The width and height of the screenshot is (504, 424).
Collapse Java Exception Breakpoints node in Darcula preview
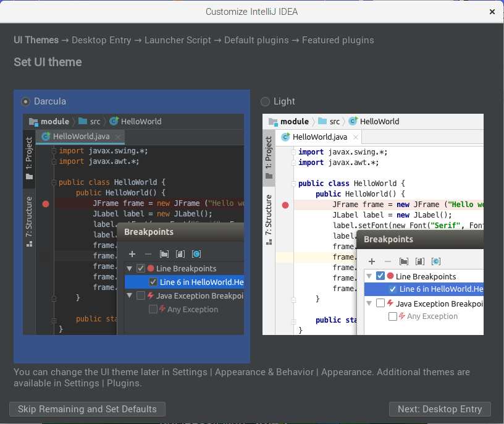point(130,295)
